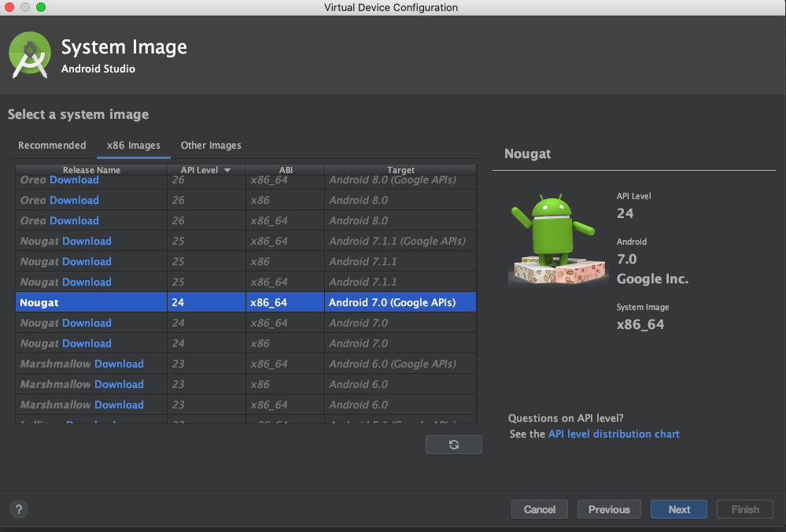786x532 pixels.
Task: Click the refresh system images button
Action: [x=454, y=445]
